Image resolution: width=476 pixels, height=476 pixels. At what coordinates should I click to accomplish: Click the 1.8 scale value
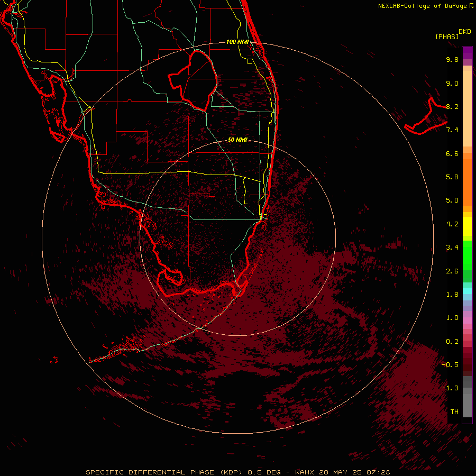click(452, 295)
